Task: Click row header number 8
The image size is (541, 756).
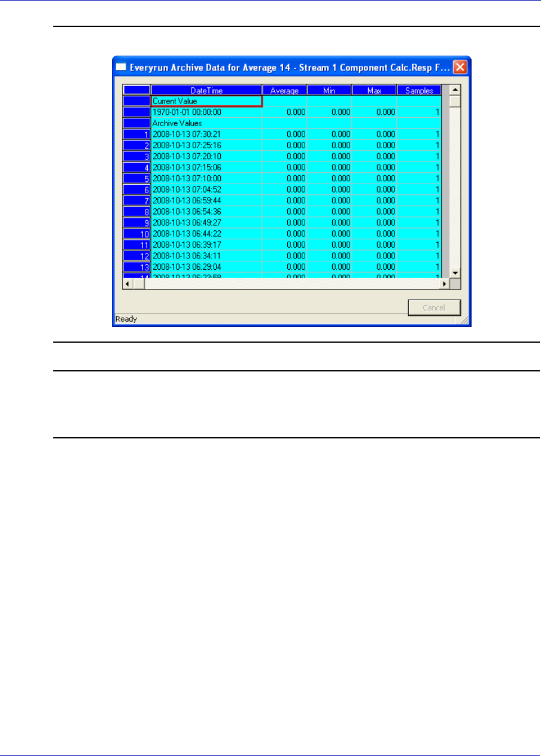Action: coord(137,212)
